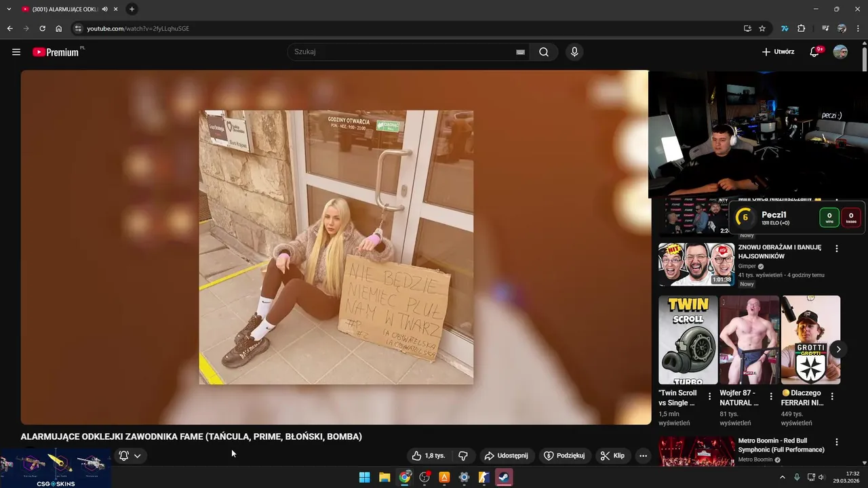
Task: Click the Udostępnij share button
Action: pyautogui.click(x=505, y=456)
